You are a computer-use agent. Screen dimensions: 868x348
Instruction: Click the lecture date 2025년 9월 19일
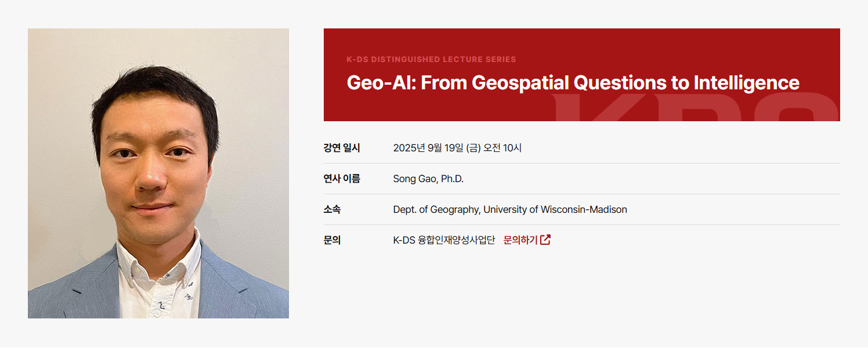click(428, 148)
